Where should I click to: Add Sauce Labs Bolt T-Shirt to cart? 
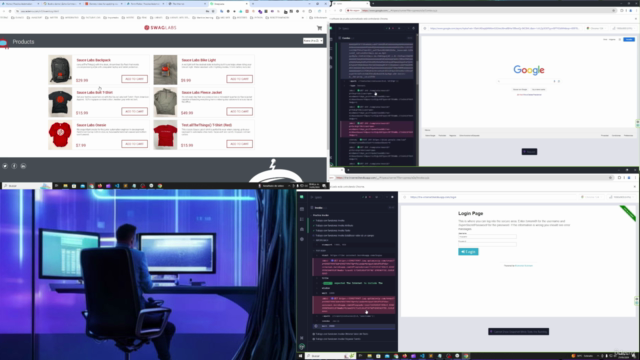[134, 111]
